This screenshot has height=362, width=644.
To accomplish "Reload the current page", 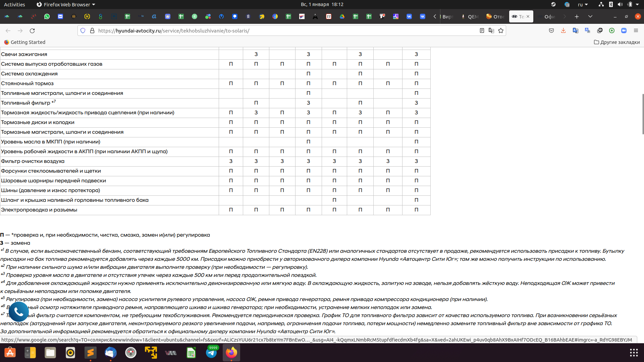I will [32, 31].
